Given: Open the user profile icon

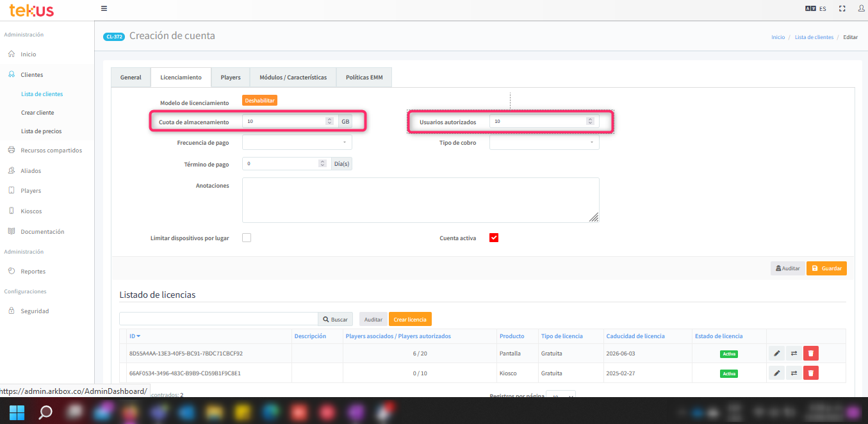Looking at the screenshot, I should tap(860, 9).
